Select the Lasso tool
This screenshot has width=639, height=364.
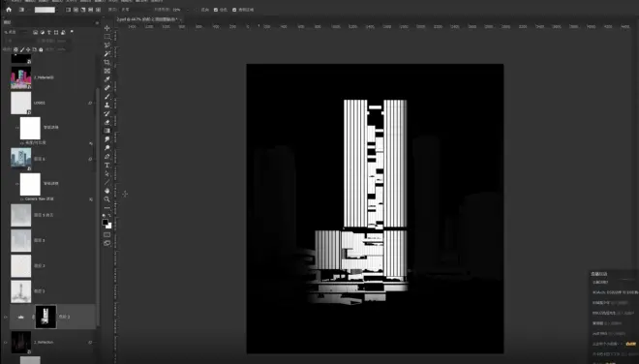pyautogui.click(x=107, y=45)
